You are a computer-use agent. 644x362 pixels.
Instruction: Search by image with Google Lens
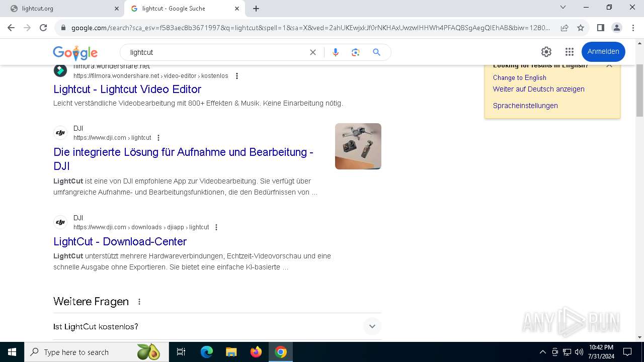(356, 52)
